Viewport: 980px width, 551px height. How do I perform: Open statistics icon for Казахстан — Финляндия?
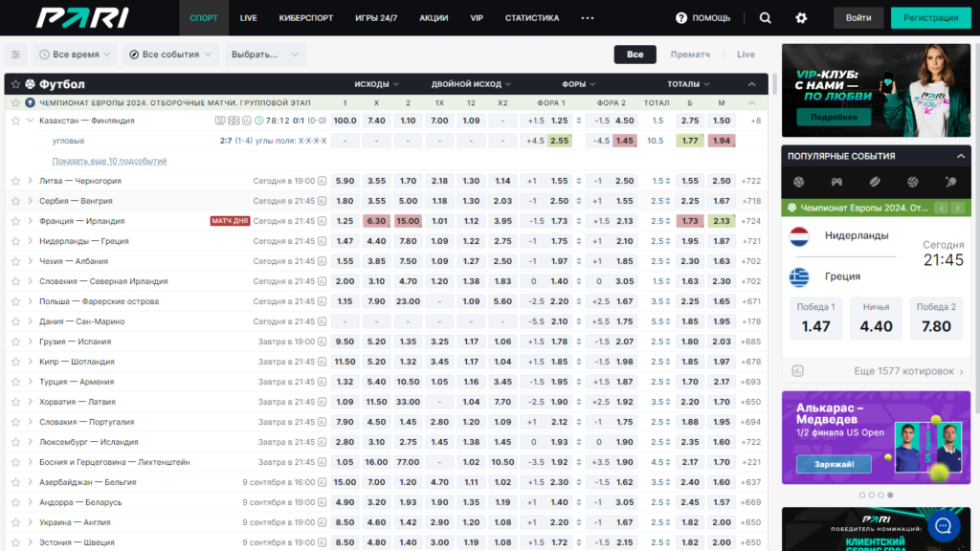pos(246,121)
